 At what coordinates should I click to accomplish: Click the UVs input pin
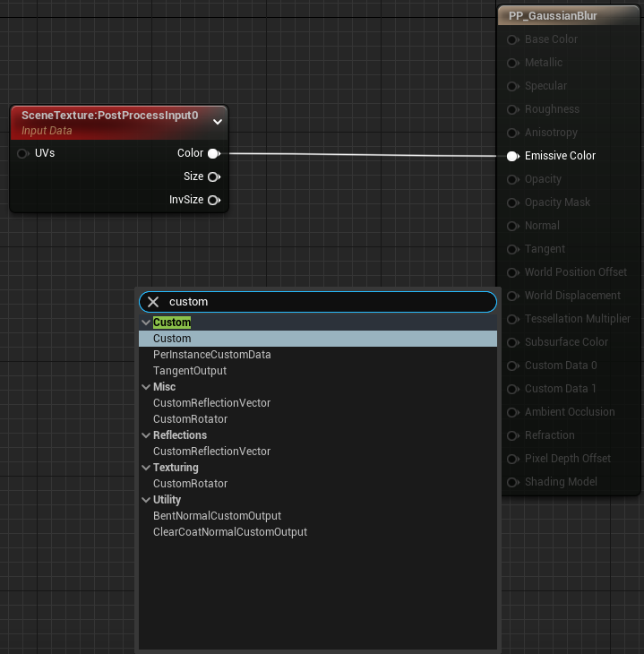click(23, 153)
